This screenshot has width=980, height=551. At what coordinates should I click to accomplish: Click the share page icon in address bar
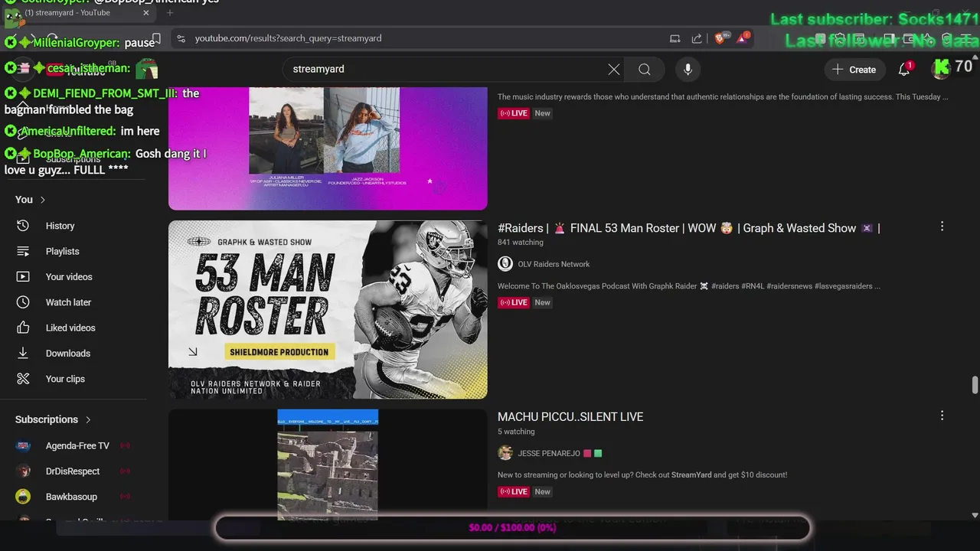pos(697,38)
